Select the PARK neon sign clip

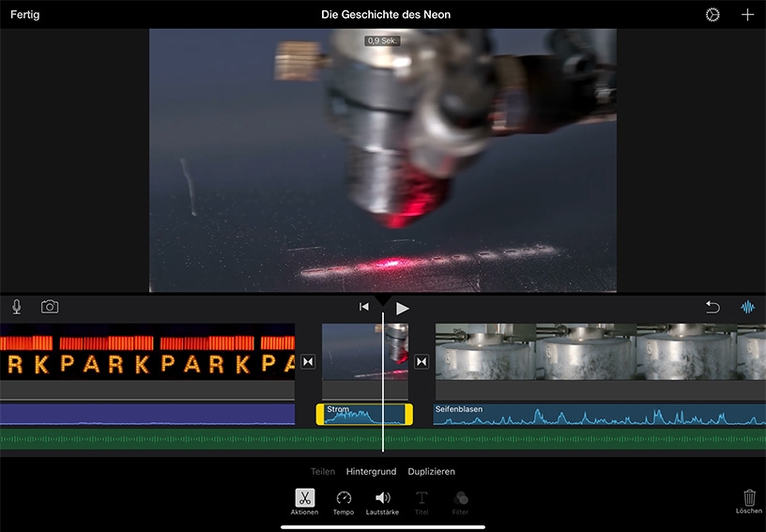coord(147,352)
